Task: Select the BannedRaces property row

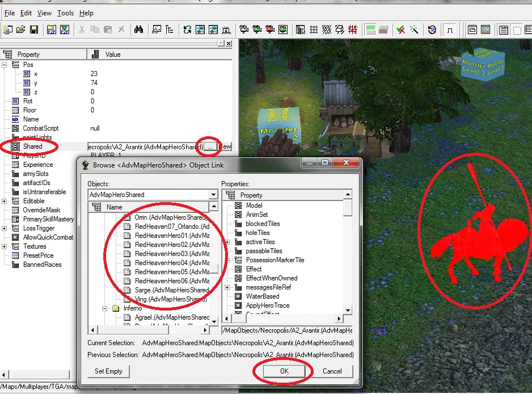Action: (43, 265)
